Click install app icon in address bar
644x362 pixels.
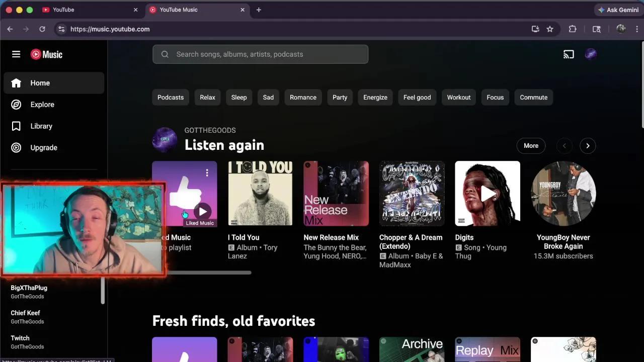coord(535,29)
